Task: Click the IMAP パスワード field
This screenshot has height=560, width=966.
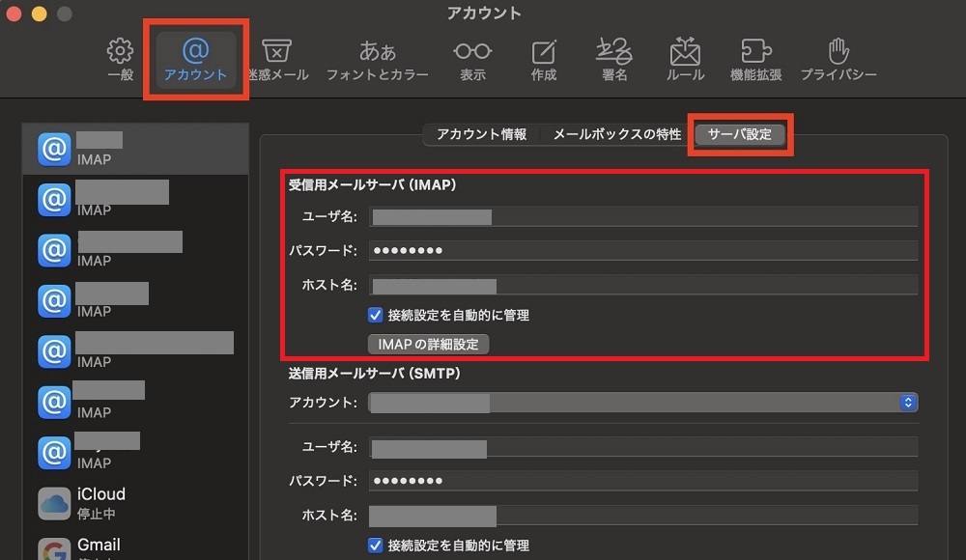Action: 642,251
